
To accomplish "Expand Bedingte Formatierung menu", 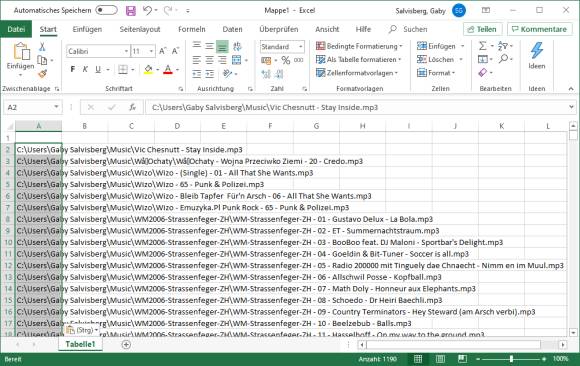I will pos(359,46).
